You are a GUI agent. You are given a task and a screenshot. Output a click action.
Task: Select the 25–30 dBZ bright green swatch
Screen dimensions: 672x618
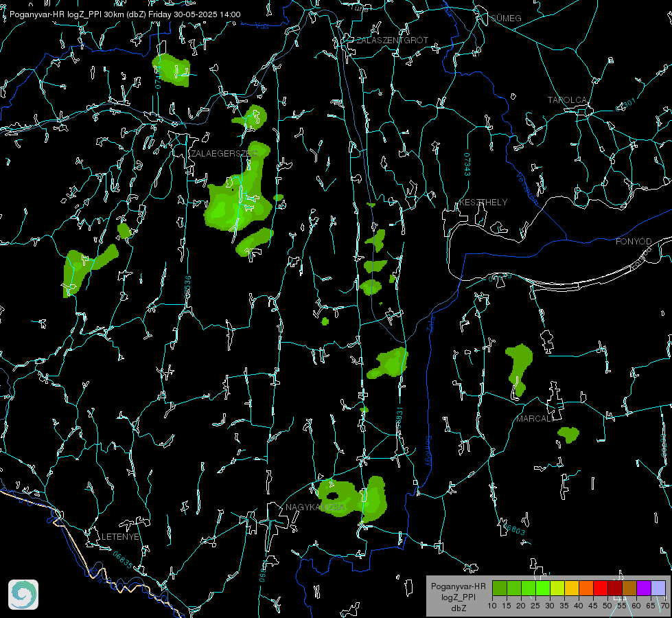click(543, 588)
